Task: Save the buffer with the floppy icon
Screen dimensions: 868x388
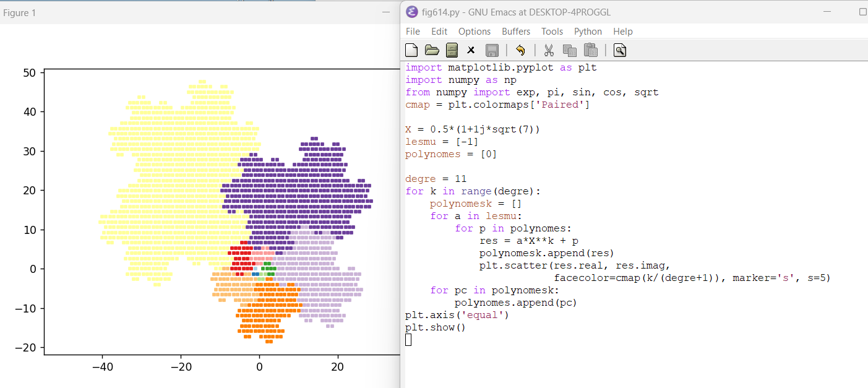Action: click(492, 50)
